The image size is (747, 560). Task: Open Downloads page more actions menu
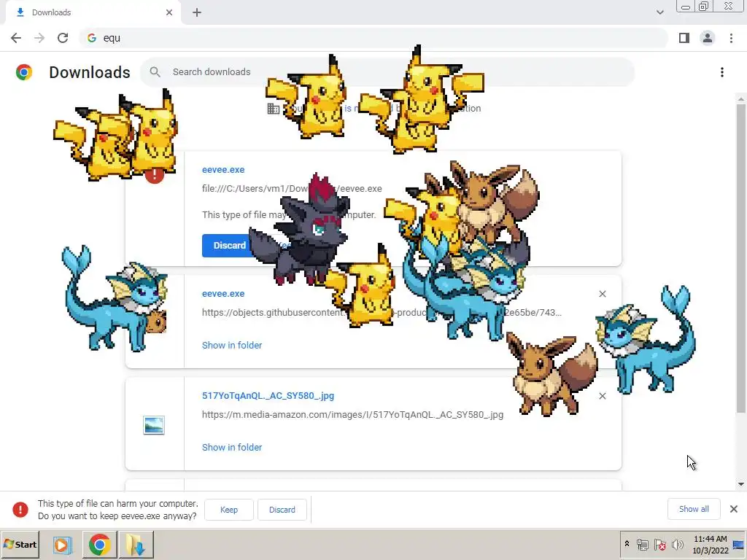[x=722, y=72]
